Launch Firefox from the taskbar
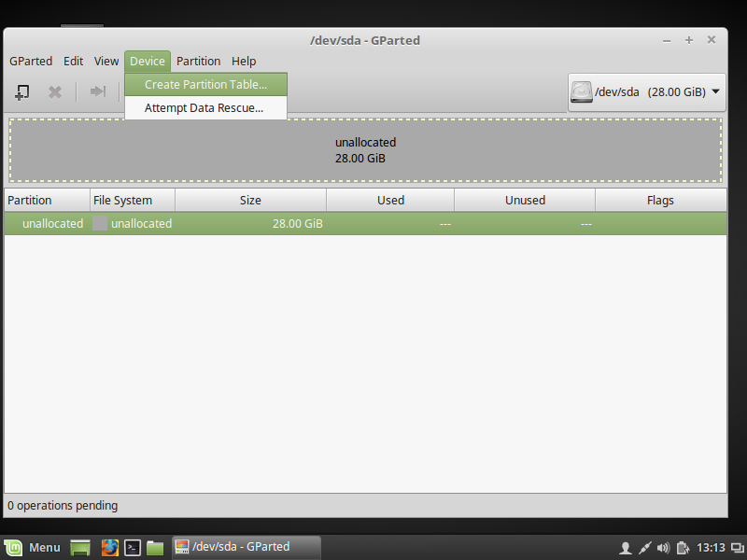Screen dimensions: 747x560 (109, 548)
